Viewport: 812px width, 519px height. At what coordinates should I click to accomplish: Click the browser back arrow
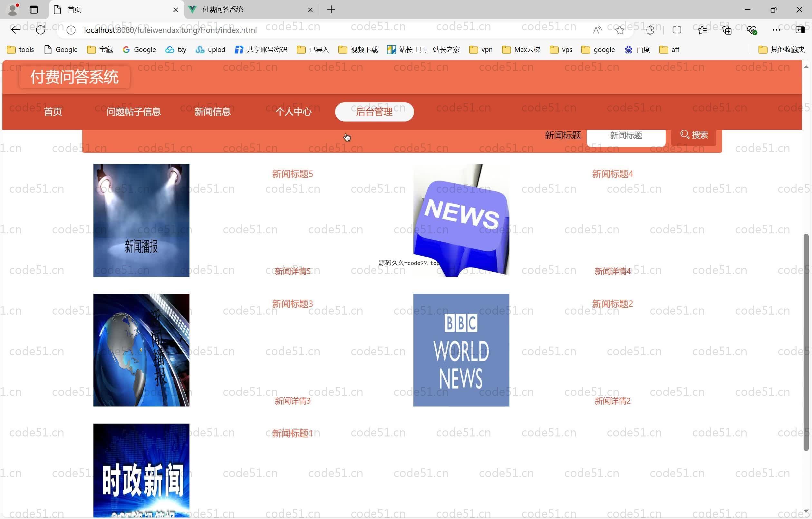(x=15, y=30)
